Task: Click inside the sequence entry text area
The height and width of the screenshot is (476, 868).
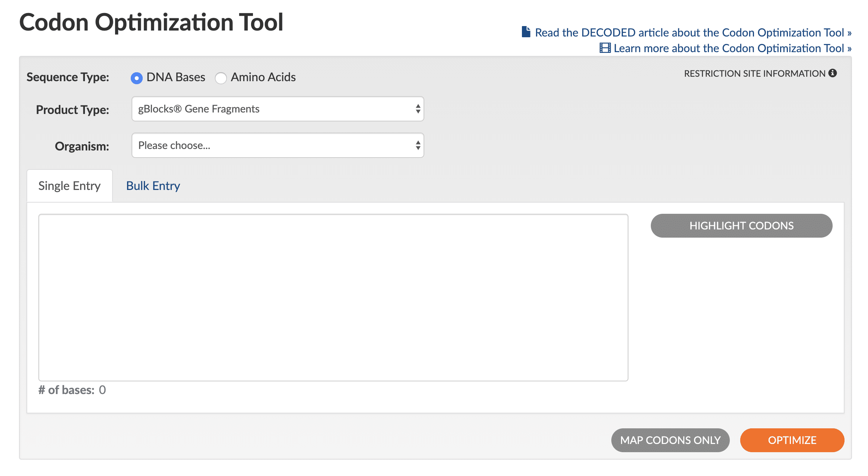Action: [333, 297]
